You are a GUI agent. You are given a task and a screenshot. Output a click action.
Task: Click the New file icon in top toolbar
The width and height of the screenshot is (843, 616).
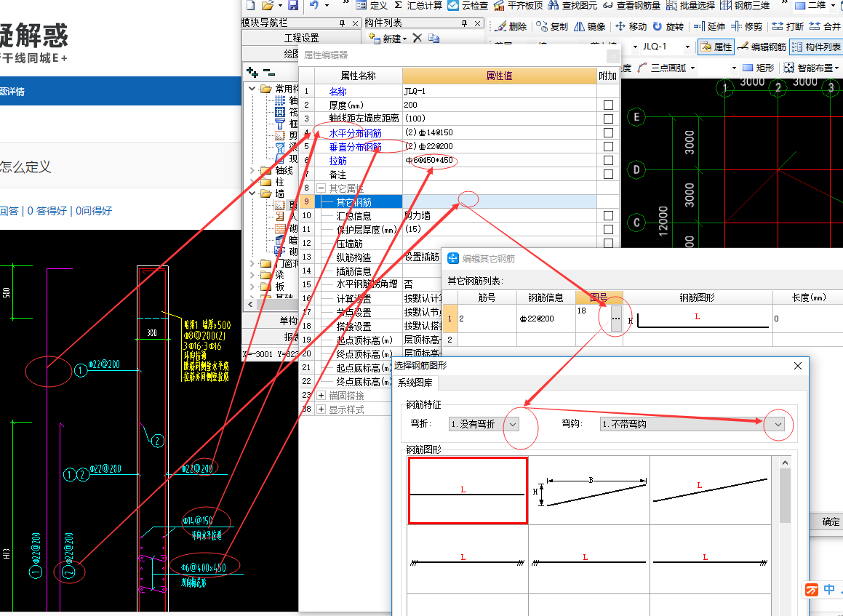pos(251,5)
